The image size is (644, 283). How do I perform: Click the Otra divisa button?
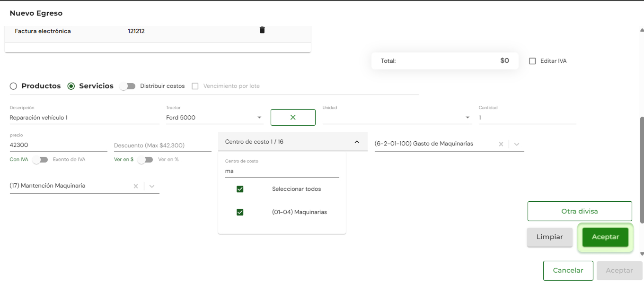tap(580, 211)
